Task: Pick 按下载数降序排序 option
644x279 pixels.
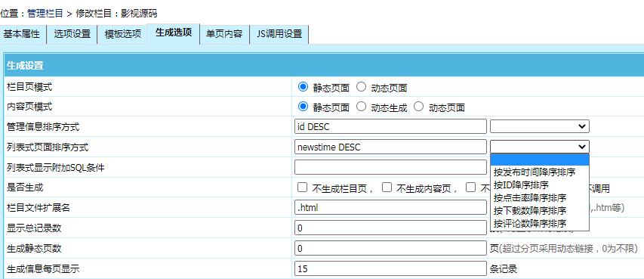Action: coord(540,210)
